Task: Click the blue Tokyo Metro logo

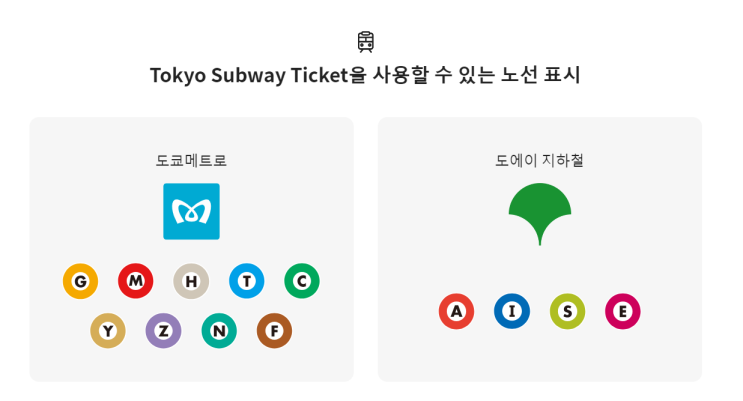Action: (191, 211)
